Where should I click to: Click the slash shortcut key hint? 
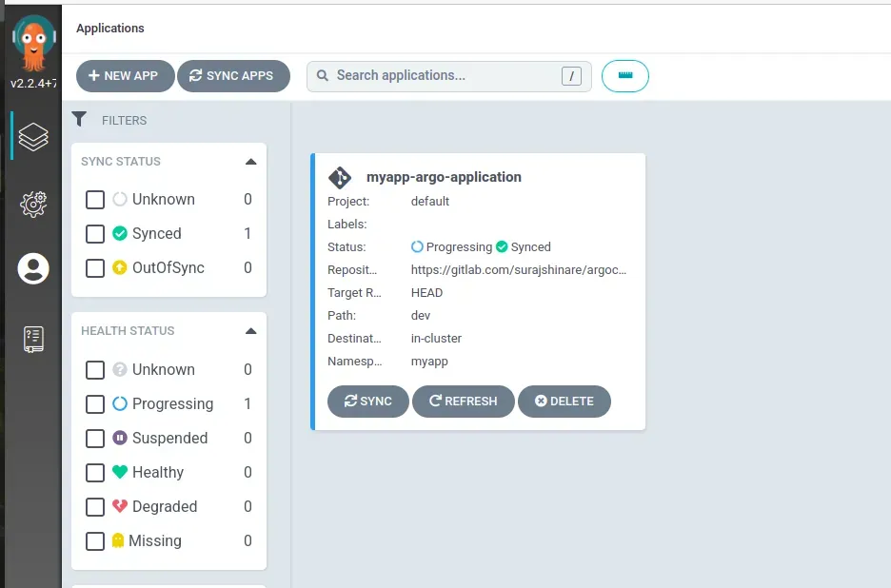pyautogui.click(x=571, y=76)
